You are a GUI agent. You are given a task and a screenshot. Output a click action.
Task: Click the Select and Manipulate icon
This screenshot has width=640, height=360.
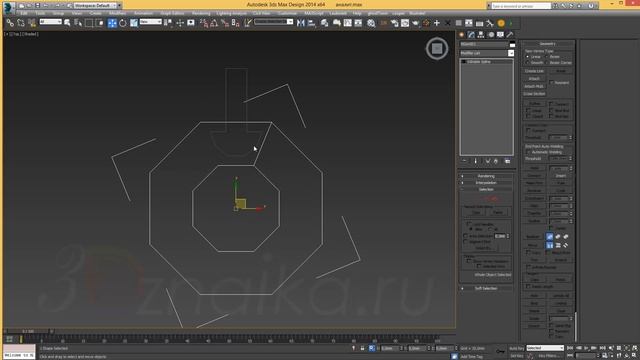click(180, 23)
